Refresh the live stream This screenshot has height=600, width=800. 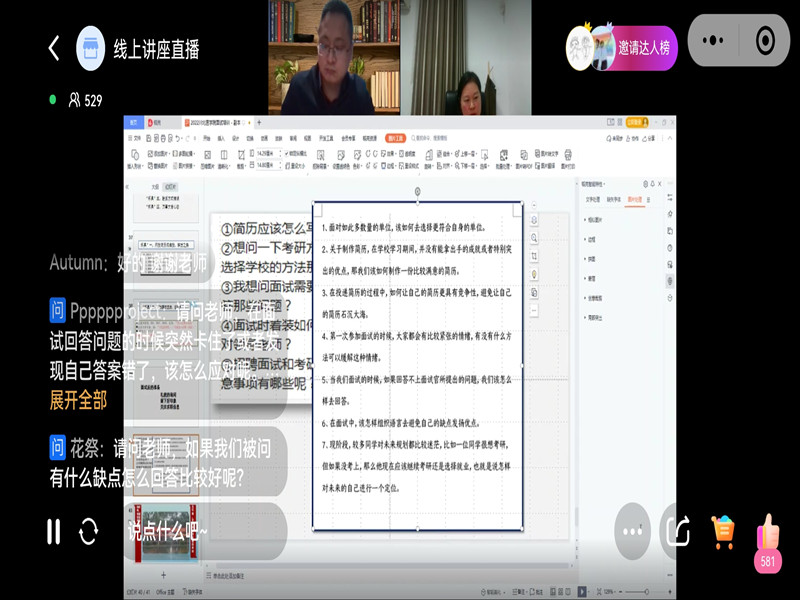click(89, 531)
